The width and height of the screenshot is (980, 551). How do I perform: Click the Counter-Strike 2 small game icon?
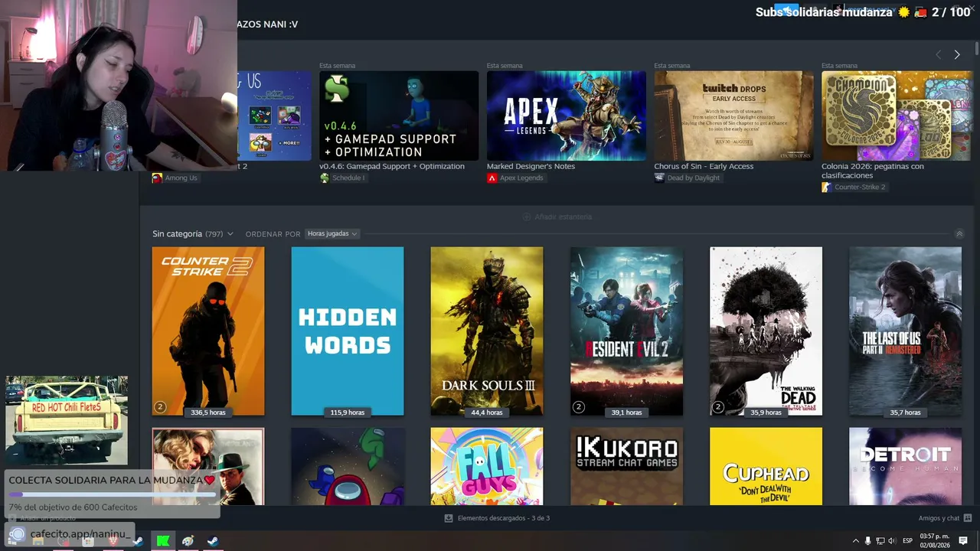click(x=826, y=187)
